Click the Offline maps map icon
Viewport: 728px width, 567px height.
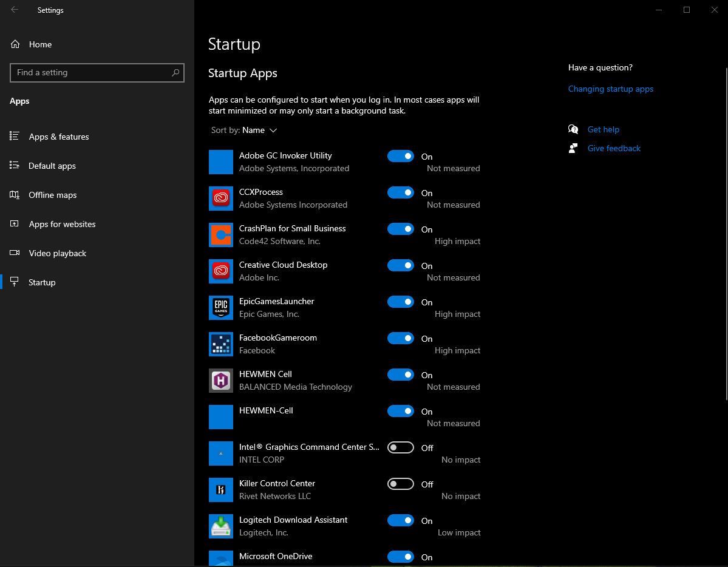(x=15, y=195)
